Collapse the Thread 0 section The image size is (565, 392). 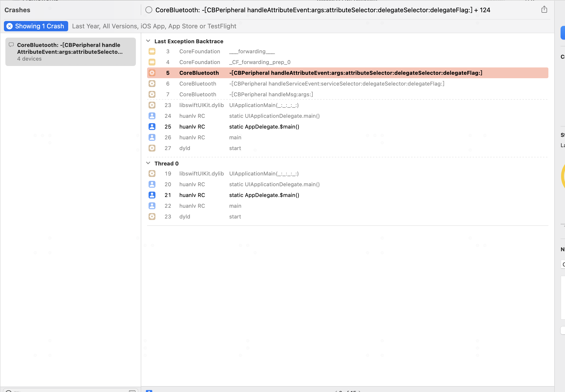[148, 163]
